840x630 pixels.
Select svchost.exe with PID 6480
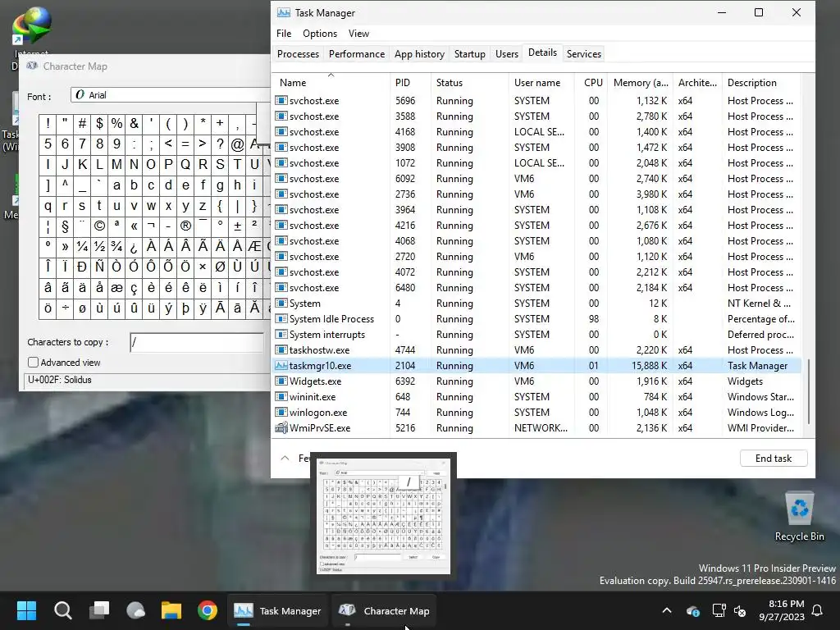point(537,288)
